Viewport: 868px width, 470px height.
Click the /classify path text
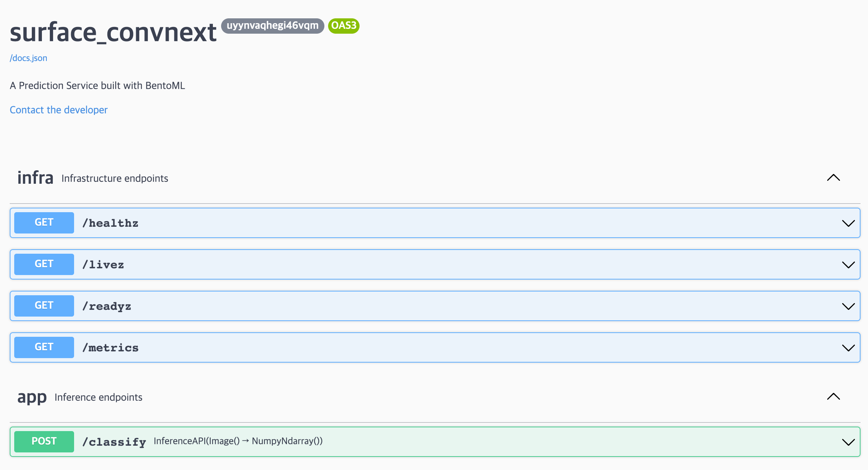coord(114,442)
